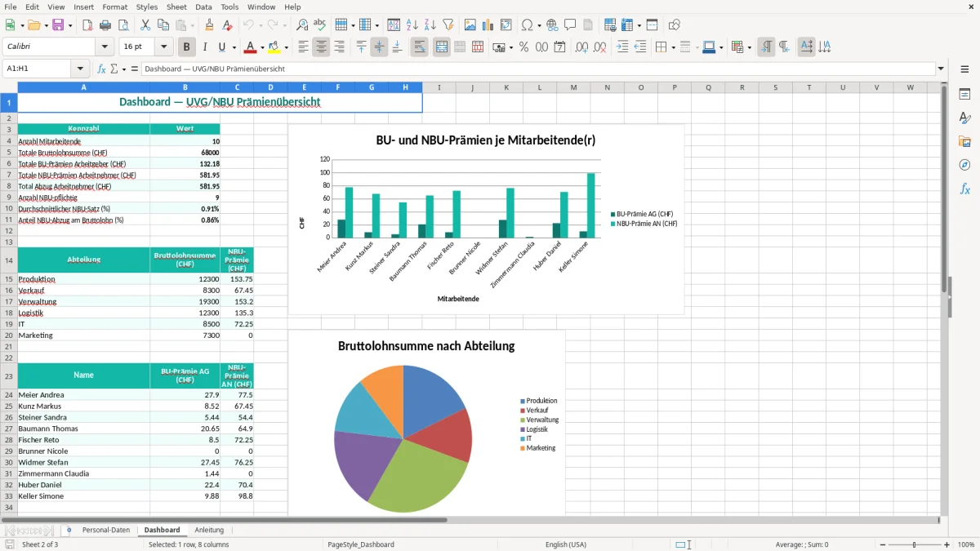Screen dimensions: 980x551
Task: Open the Format menu
Action: pos(114,7)
